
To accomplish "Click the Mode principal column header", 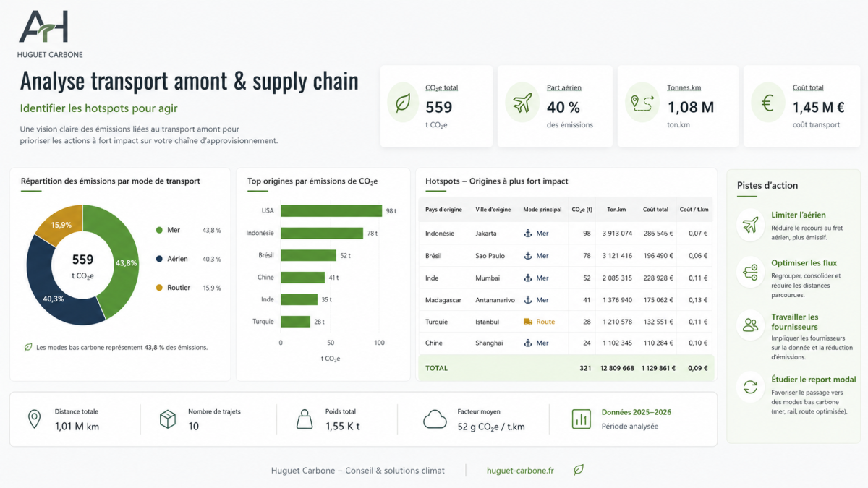I will click(x=542, y=210).
